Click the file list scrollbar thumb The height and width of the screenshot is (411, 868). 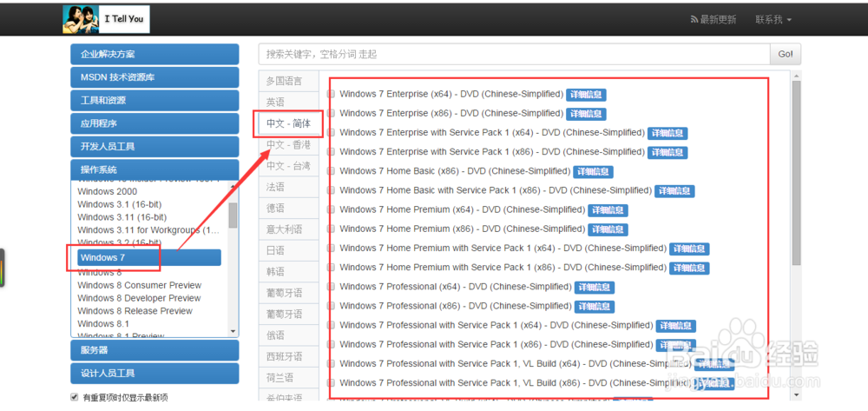point(796,172)
